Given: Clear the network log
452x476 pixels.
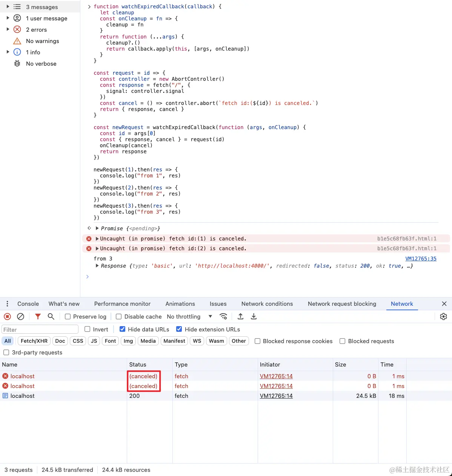Looking at the screenshot, I should (x=21, y=316).
